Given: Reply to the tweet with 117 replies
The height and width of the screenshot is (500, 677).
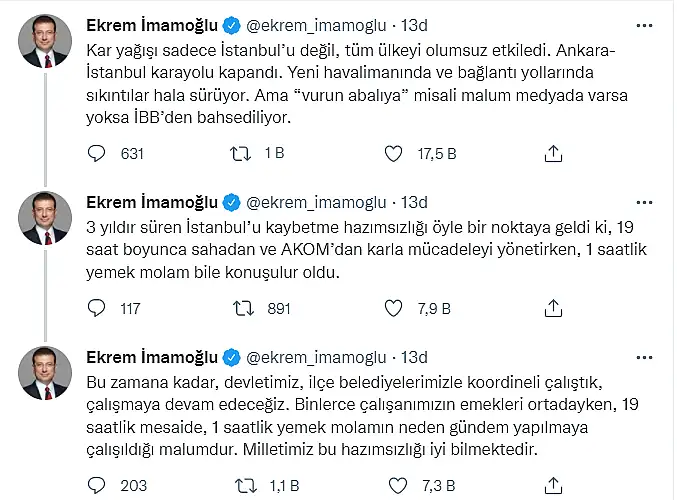Looking at the screenshot, I should 96,308.
